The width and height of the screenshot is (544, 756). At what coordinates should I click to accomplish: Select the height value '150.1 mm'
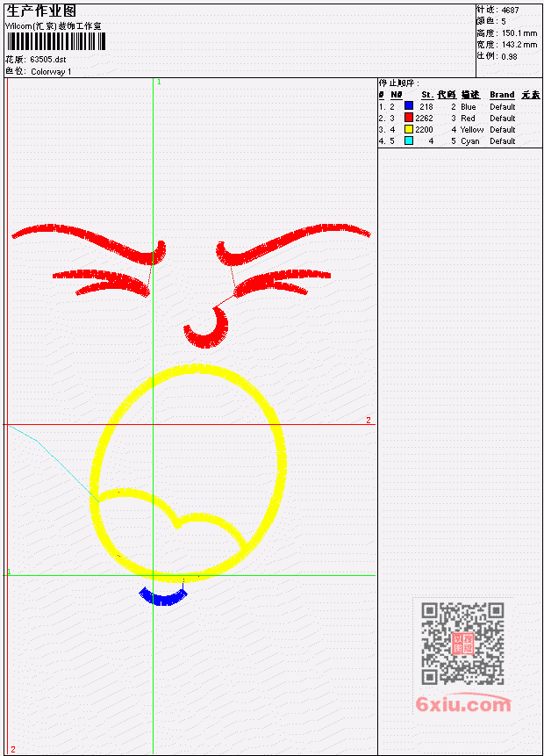[x=519, y=33]
